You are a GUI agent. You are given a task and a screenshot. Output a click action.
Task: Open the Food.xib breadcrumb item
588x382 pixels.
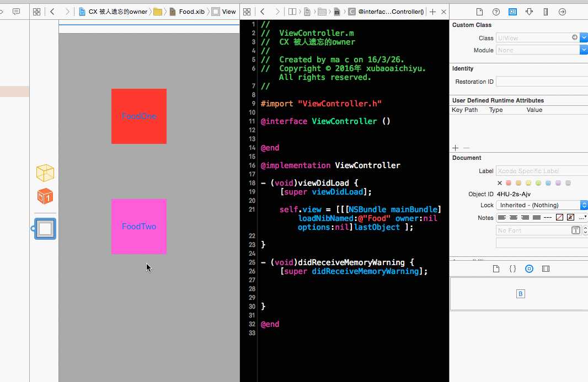(187, 12)
